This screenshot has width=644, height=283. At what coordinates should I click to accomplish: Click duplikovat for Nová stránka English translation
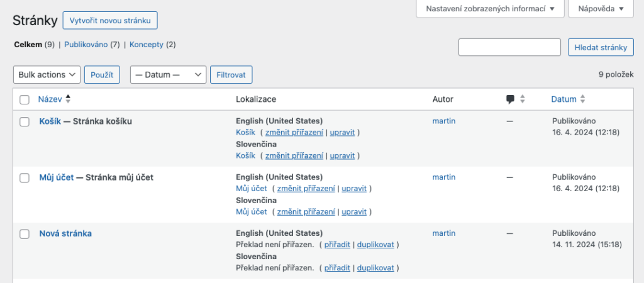(375, 245)
